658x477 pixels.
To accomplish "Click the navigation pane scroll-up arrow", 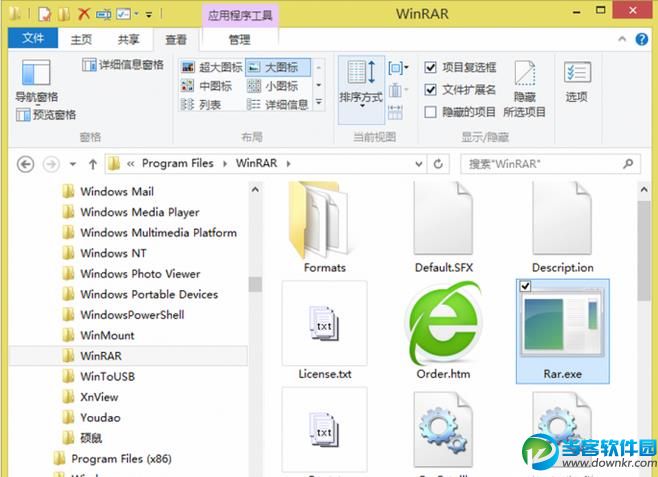I will pos(255,190).
